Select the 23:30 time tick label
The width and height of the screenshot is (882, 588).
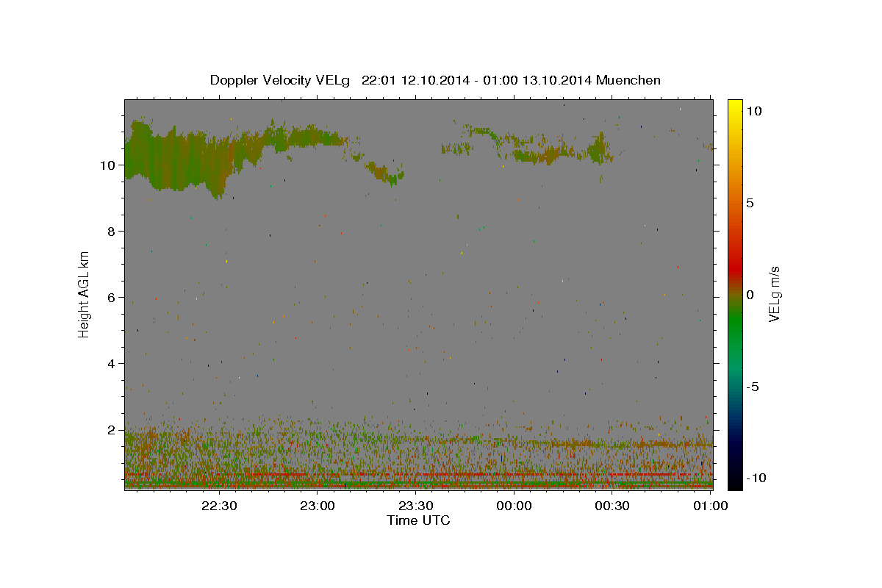pyautogui.click(x=416, y=506)
